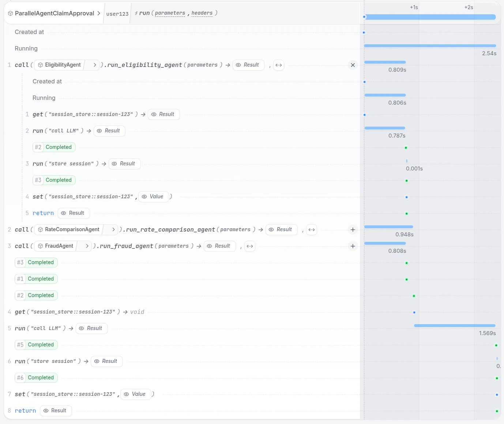Click top-level #3 Completed badge below FraudAgent
Image resolution: width=504 pixels, height=424 pixels.
click(36, 262)
